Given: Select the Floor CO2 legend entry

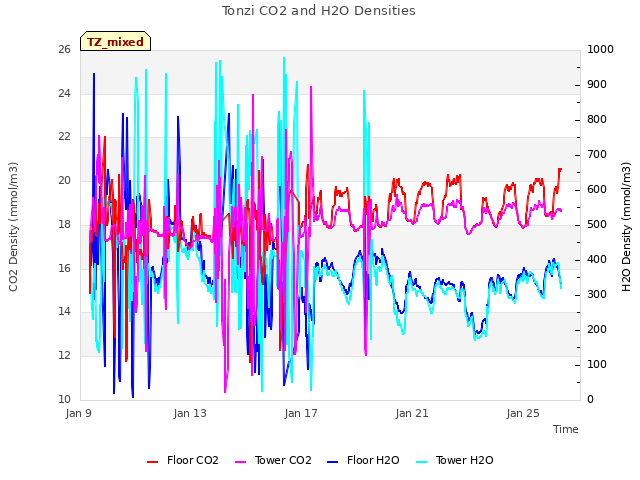Looking at the screenshot, I should [x=183, y=460].
